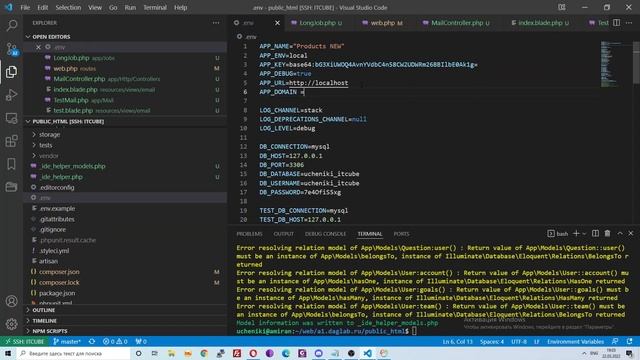Switch to the index.blade.php tab

click(540, 23)
